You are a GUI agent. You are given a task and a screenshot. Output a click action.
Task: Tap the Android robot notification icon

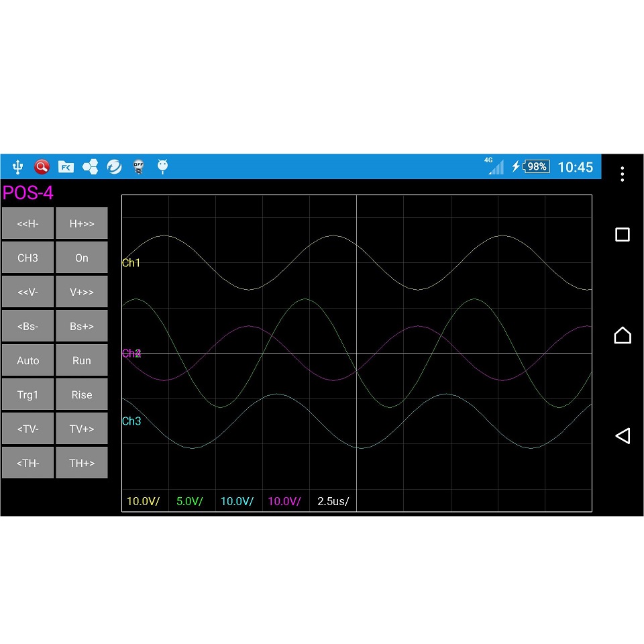coord(162,166)
